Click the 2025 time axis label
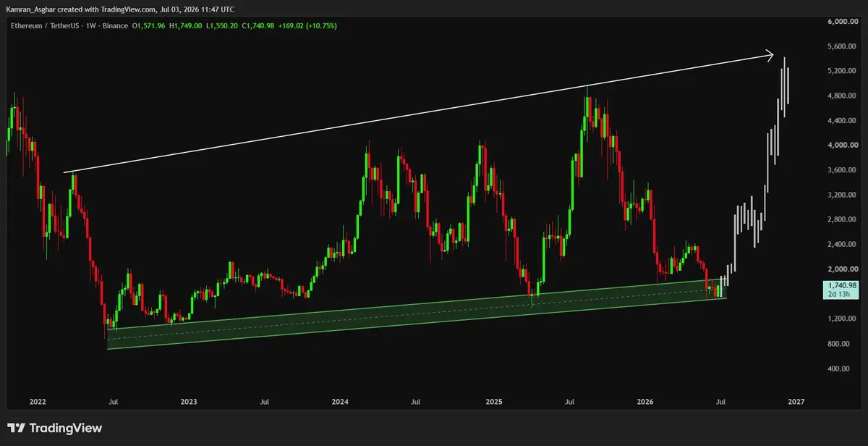This screenshot has height=446, width=868. 494,401
